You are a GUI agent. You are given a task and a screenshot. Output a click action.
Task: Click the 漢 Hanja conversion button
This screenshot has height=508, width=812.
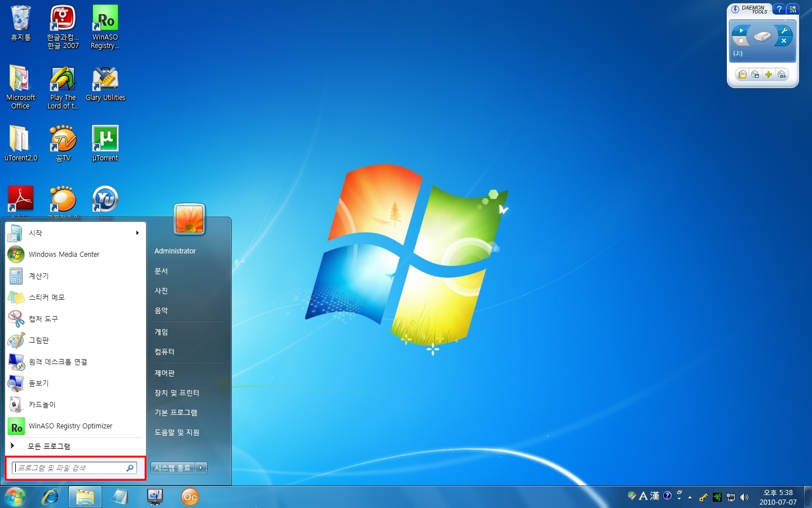tap(654, 496)
